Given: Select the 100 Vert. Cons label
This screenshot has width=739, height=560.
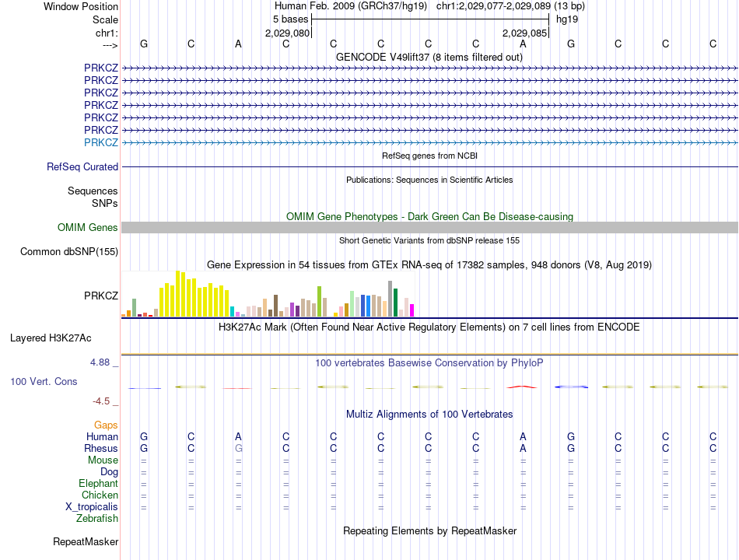Looking at the screenshot, I should (44, 381).
